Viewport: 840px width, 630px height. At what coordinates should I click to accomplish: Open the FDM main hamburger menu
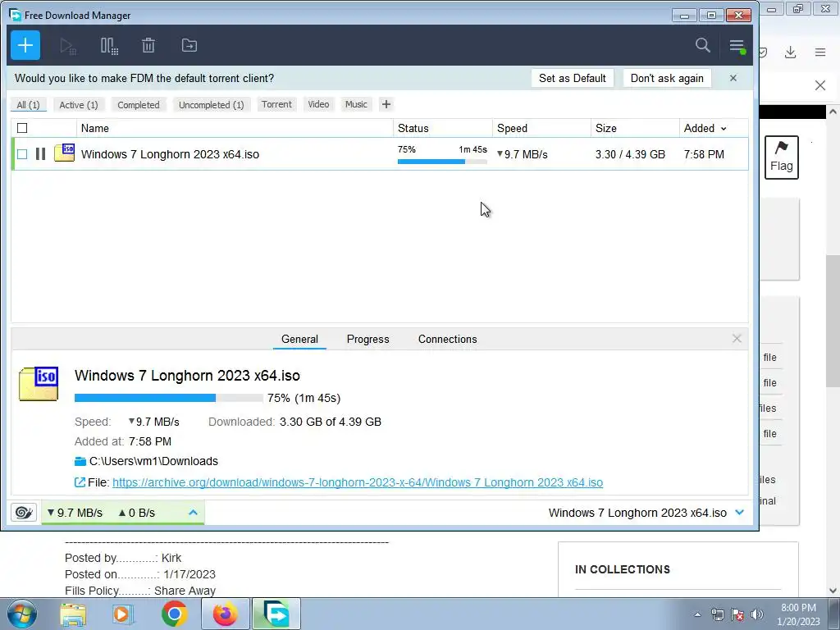pyautogui.click(x=737, y=46)
